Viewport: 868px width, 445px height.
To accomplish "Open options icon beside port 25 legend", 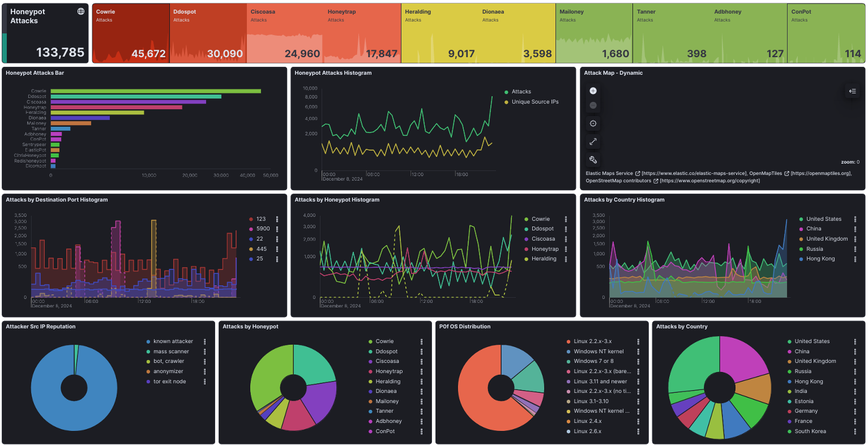I will pos(277,259).
